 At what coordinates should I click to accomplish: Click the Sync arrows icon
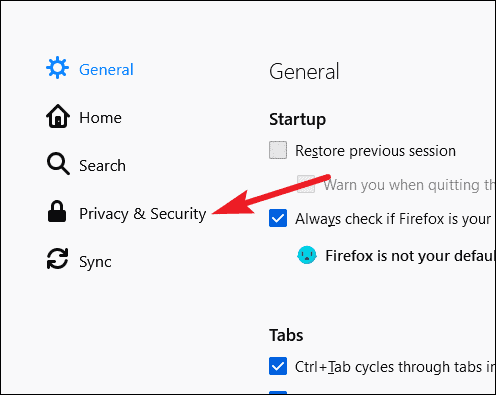(57, 258)
